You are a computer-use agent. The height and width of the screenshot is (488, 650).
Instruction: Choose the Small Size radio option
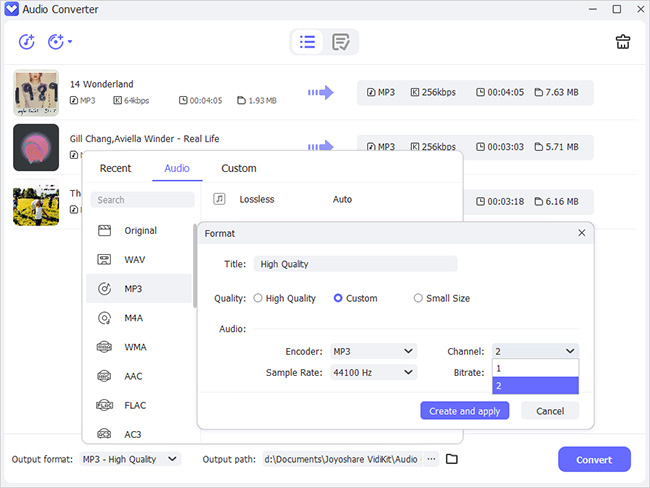pos(418,298)
